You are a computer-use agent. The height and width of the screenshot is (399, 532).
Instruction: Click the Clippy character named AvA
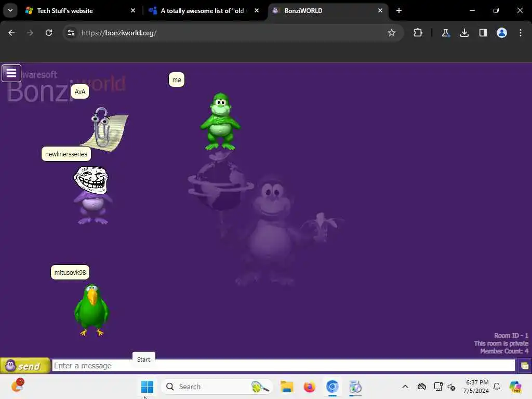[104, 129]
